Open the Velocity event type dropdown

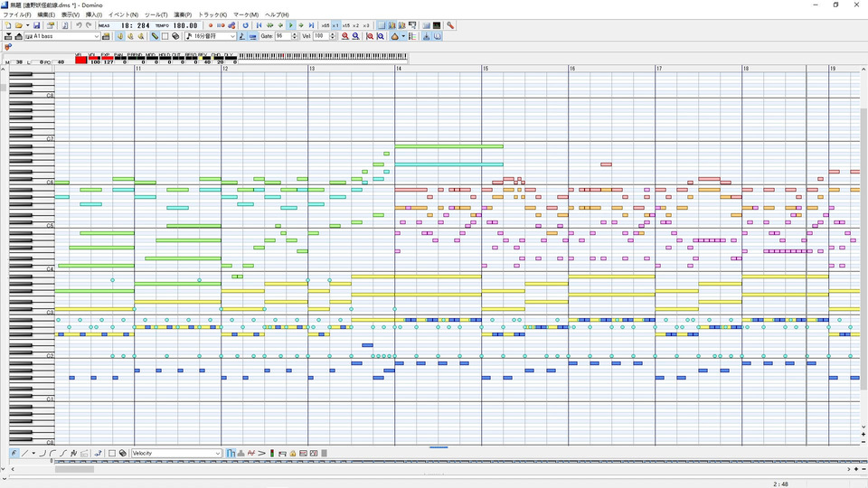(x=218, y=453)
